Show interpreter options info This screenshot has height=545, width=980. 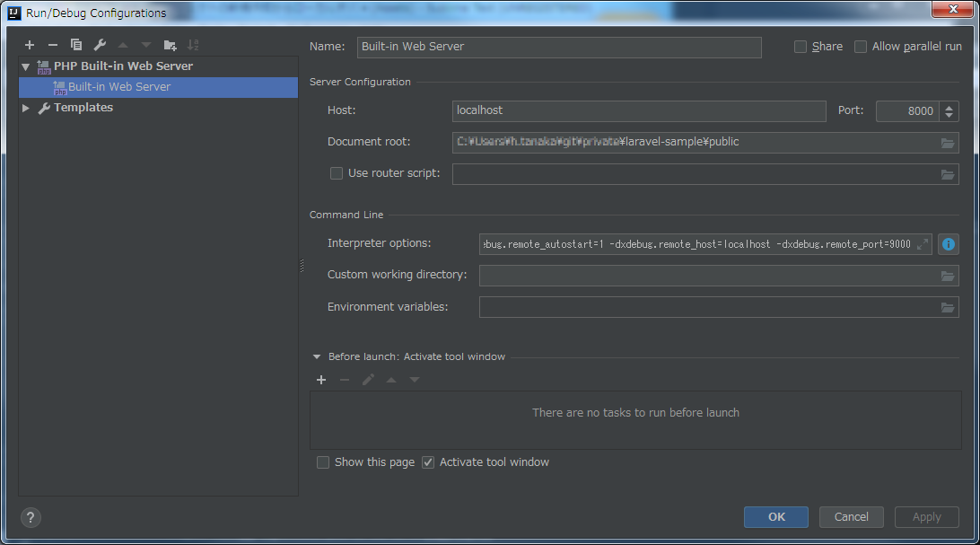948,244
